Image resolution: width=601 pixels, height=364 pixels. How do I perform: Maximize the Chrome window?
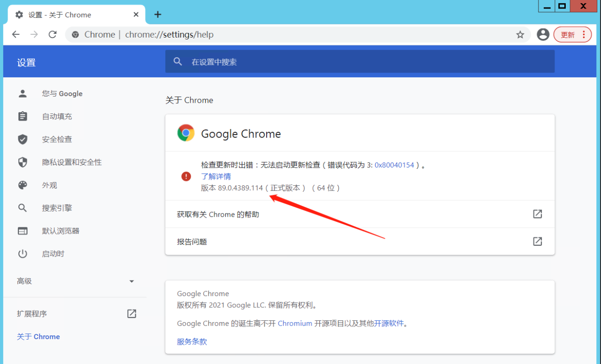pyautogui.click(x=562, y=6)
